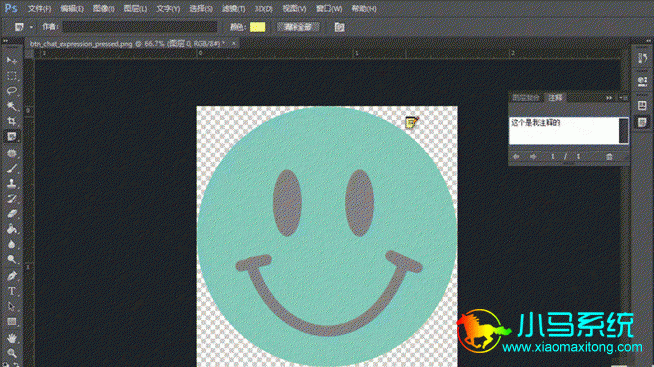654x367 pixels.
Task: Close the btn_chat_expression_pressed.png document tab
Action: 234,43
